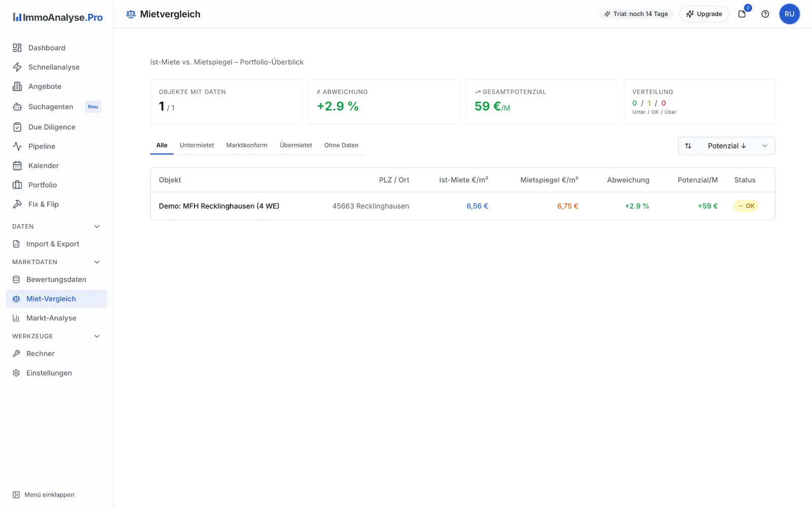
Task: Click the Schnellanalyse lightning icon
Action: click(x=17, y=67)
